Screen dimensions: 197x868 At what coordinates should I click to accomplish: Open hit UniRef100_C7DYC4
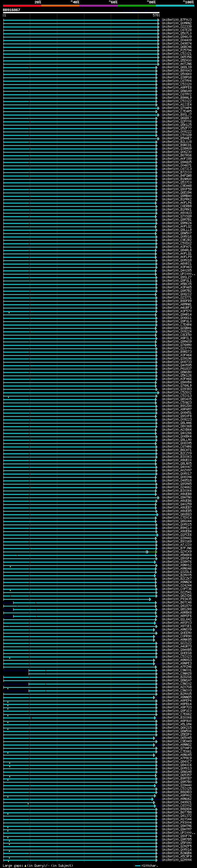[176, 518]
